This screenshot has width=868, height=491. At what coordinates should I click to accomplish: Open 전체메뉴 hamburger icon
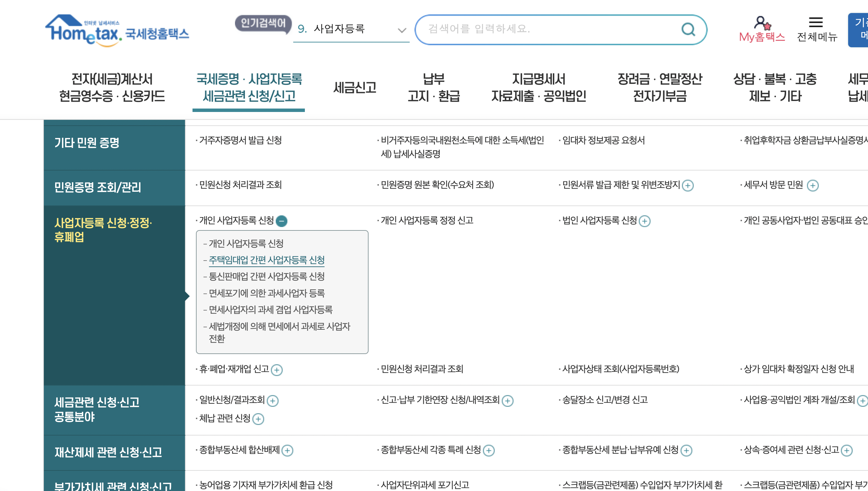816,23
